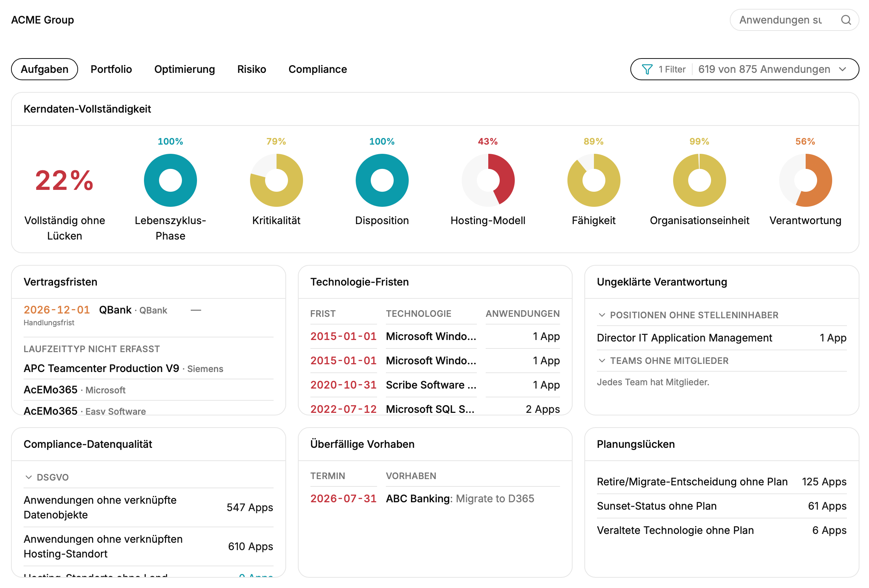This screenshot has width=869, height=588.
Task: Click Anwendungen ohne verknüpften Hosting-Standort row
Action: tap(148, 546)
